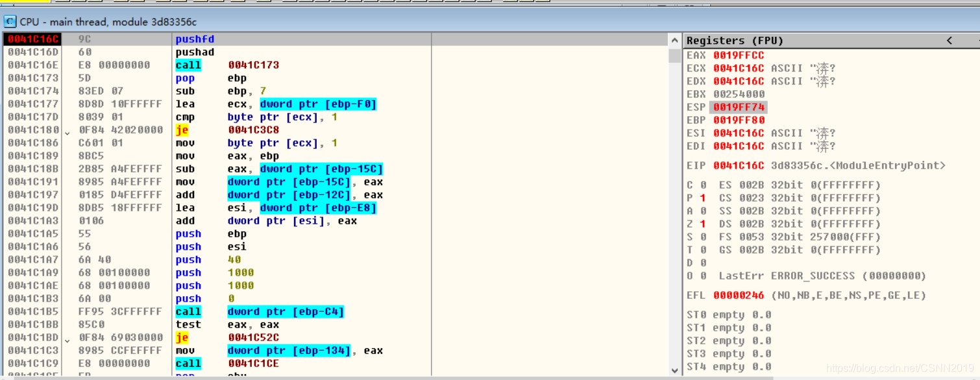The height and width of the screenshot is (380, 980).
Task: Select the pushad instruction row
Action: pos(195,53)
